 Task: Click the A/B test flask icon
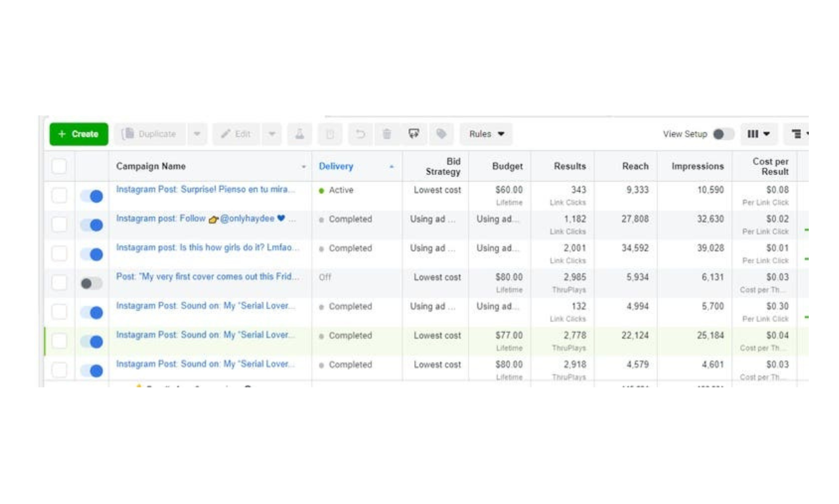299,134
